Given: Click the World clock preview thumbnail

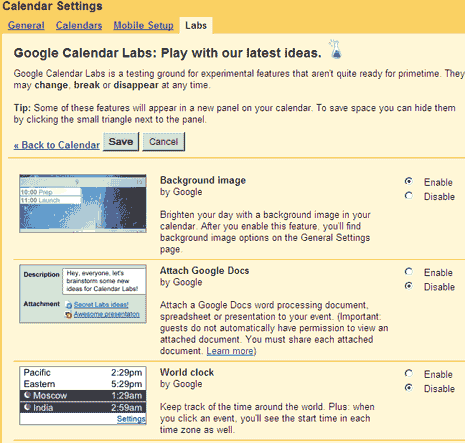Looking at the screenshot, I should click(83, 396).
